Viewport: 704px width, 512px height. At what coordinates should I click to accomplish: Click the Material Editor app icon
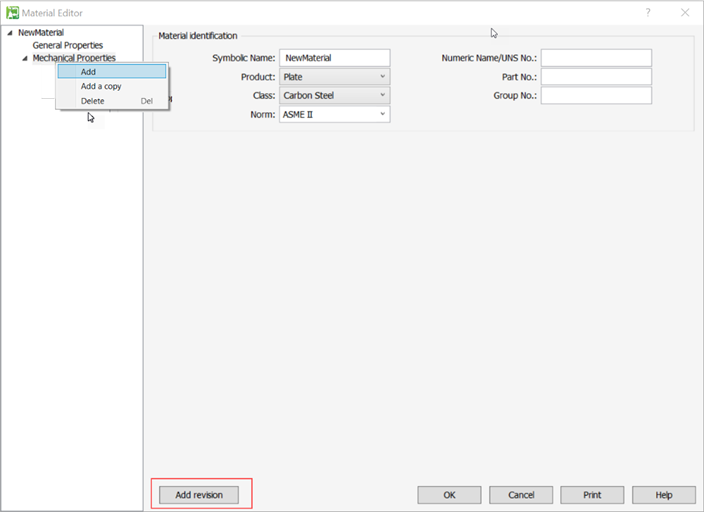point(12,13)
